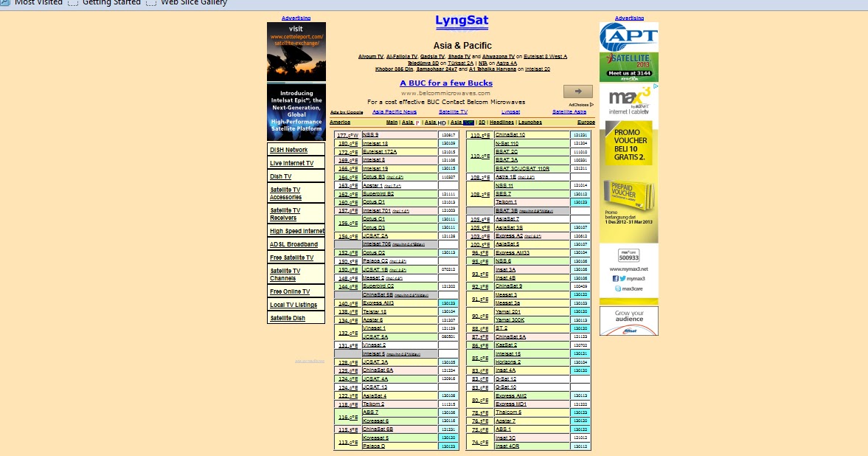Open the Asia Pacific News ad link

[x=394, y=112]
